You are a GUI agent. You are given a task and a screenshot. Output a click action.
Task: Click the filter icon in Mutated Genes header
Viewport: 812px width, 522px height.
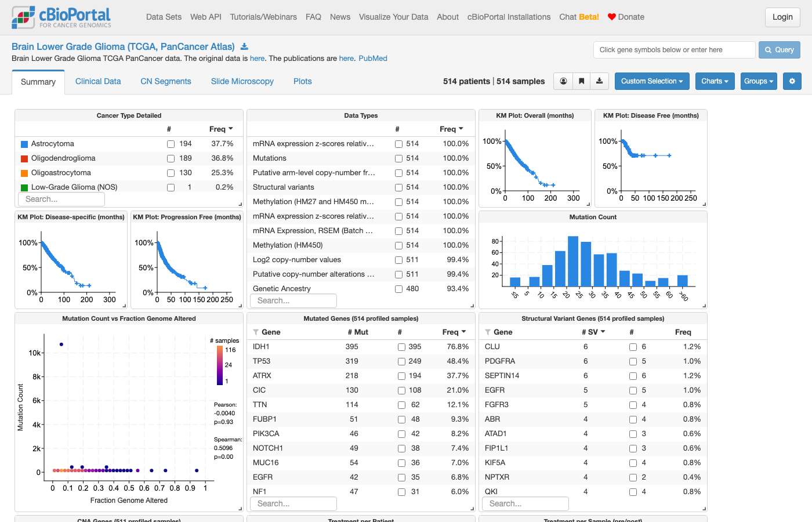[x=256, y=332]
